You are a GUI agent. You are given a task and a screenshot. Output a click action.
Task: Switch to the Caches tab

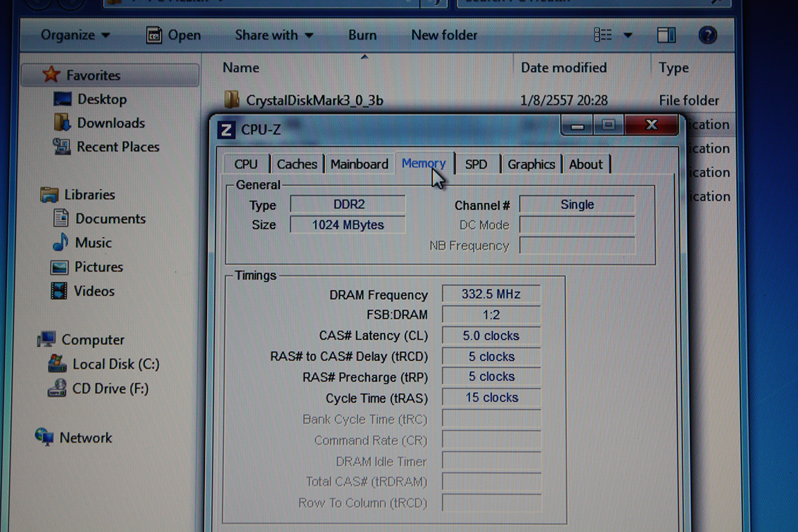coord(296,164)
